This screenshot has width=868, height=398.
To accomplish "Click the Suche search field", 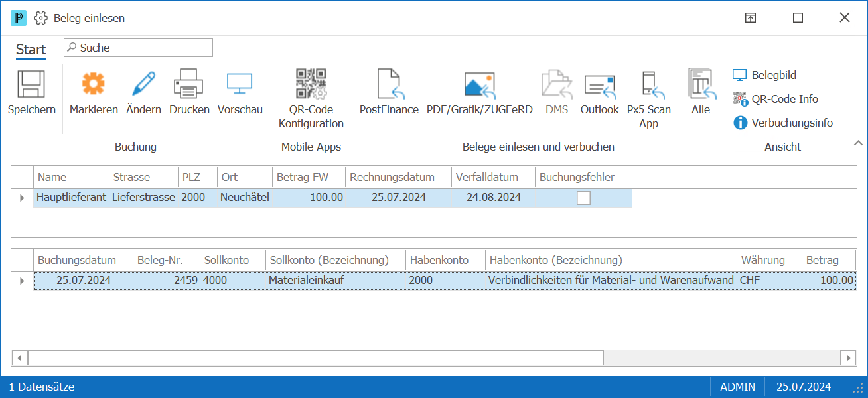I will [x=138, y=48].
